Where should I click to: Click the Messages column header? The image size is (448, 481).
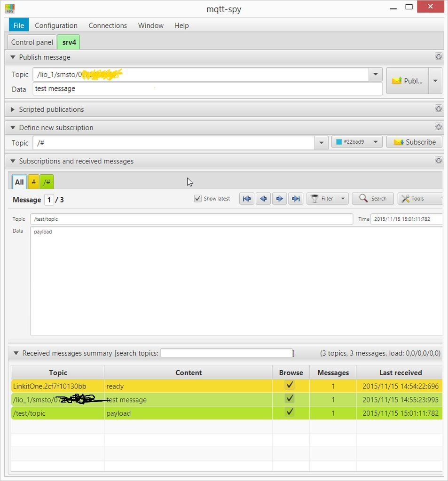pos(333,372)
